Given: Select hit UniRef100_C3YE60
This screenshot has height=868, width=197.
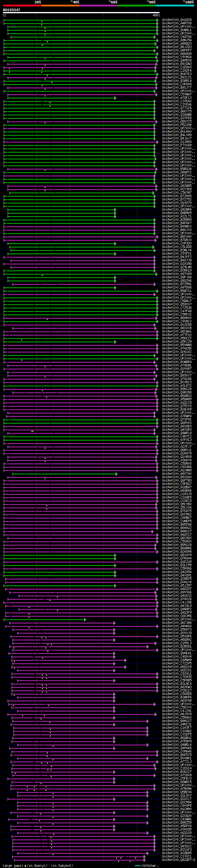Looking at the screenshot, I should (177, 101).
